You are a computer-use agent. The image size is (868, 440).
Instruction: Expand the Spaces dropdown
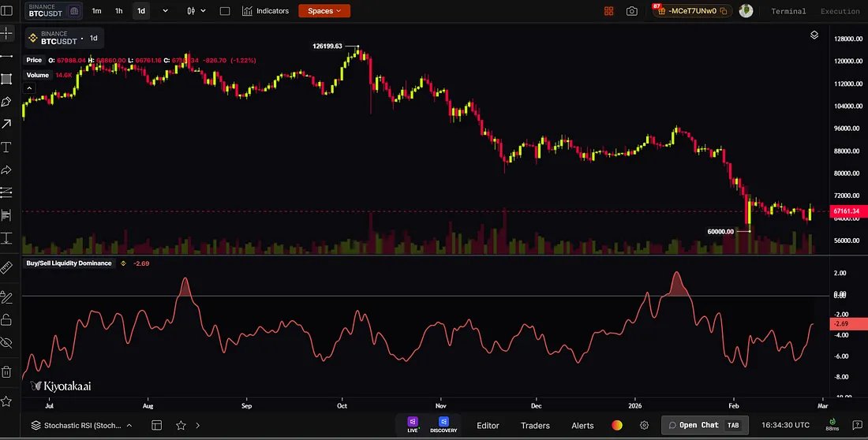click(x=324, y=11)
